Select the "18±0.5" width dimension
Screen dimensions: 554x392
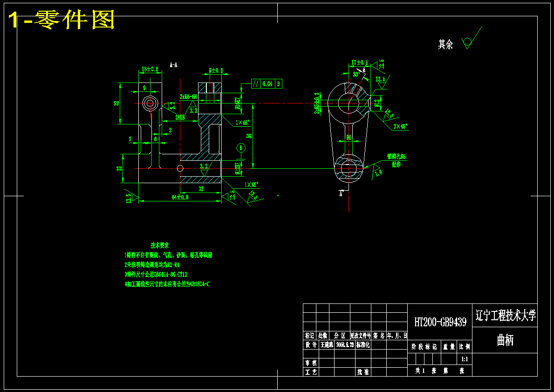pos(150,69)
